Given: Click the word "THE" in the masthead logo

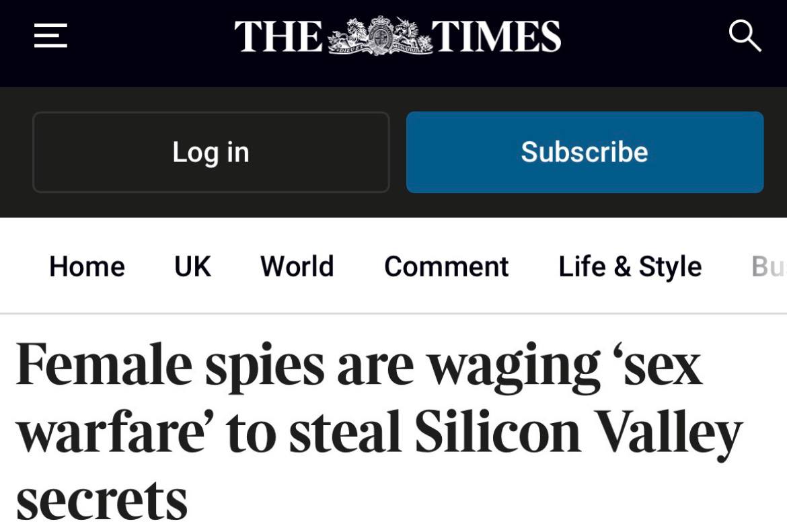Looking at the screenshot, I should tap(278, 36).
